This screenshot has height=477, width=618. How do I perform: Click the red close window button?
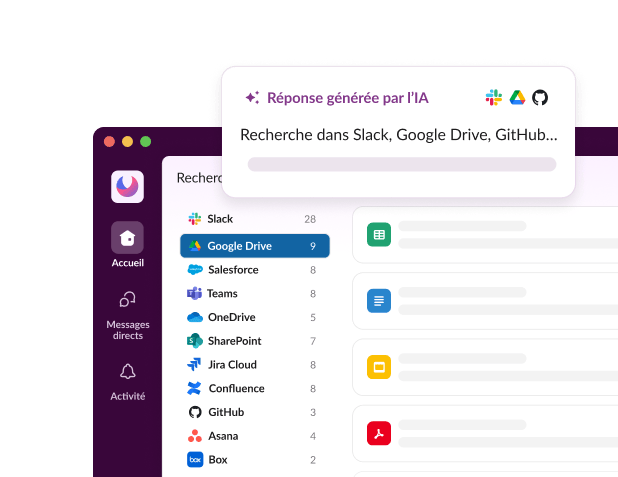(x=109, y=142)
